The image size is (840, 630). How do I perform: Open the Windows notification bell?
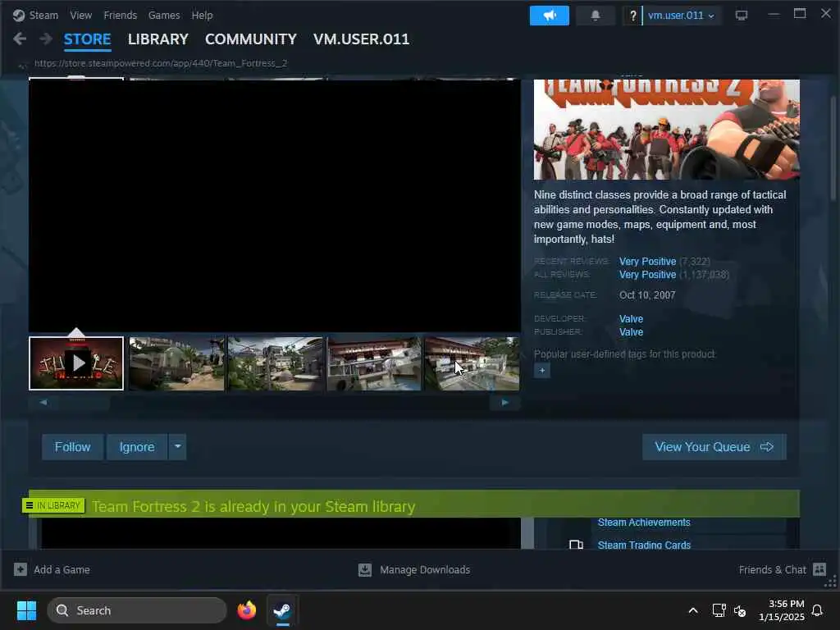[x=817, y=610]
